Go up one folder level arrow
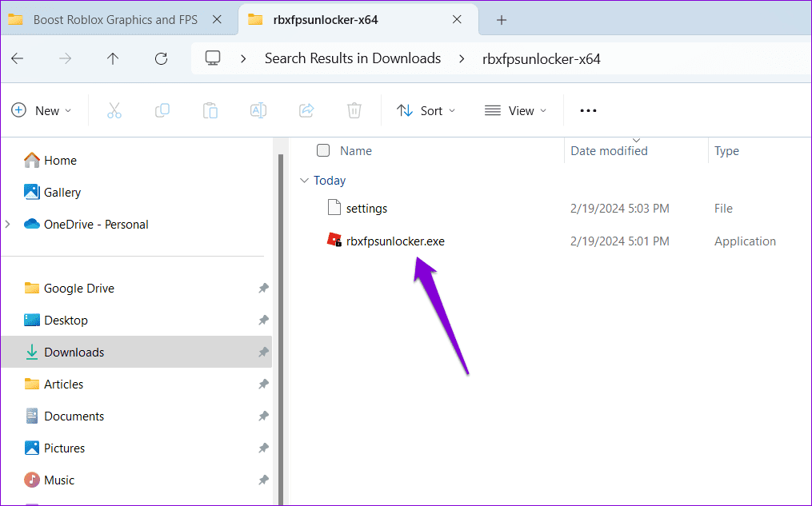 pos(113,58)
